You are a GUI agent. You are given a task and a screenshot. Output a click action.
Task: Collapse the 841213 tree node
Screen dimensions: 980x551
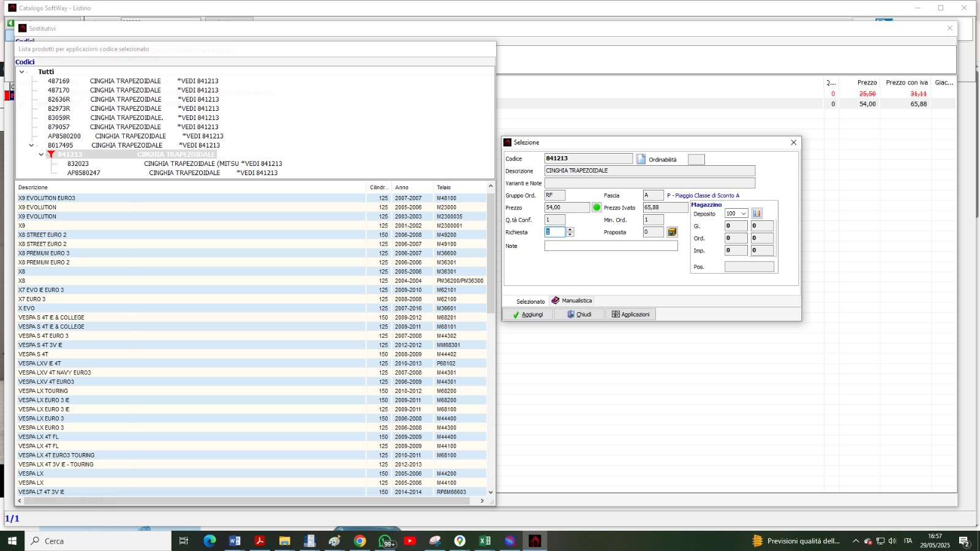pos(42,155)
